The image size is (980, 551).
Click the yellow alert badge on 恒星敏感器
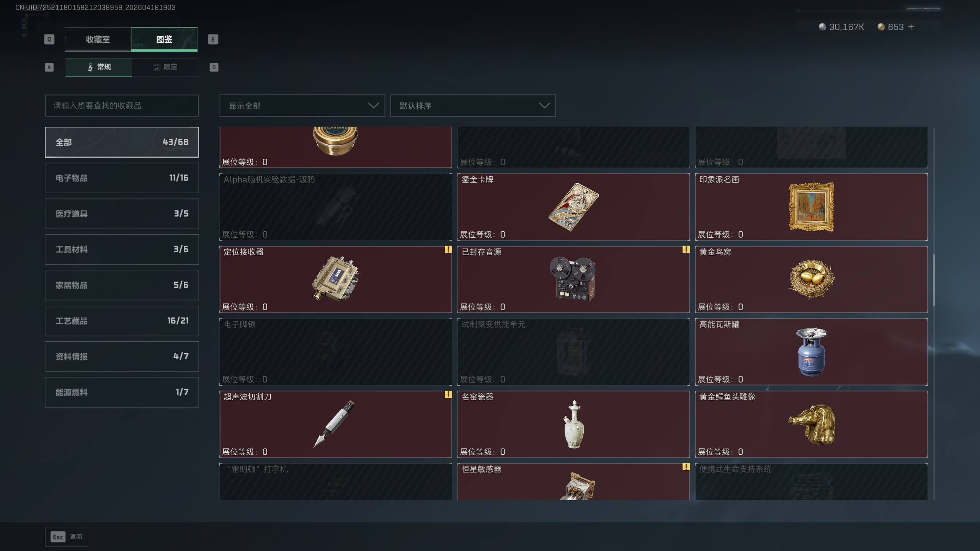tap(686, 467)
